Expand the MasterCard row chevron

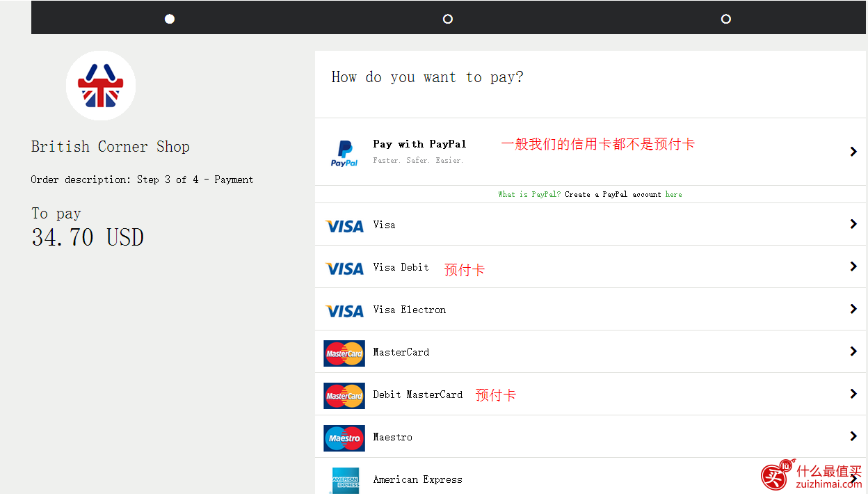click(x=853, y=351)
